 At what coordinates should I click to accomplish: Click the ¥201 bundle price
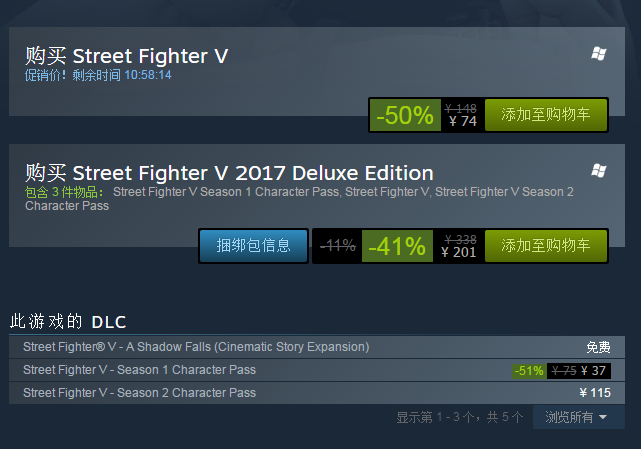click(458, 252)
